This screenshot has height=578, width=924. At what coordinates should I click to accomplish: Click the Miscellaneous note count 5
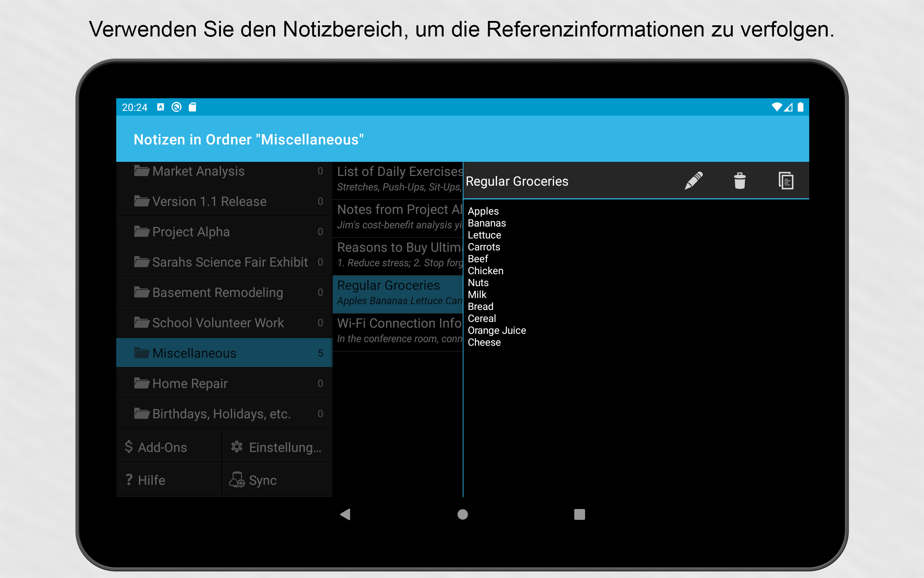pos(321,353)
